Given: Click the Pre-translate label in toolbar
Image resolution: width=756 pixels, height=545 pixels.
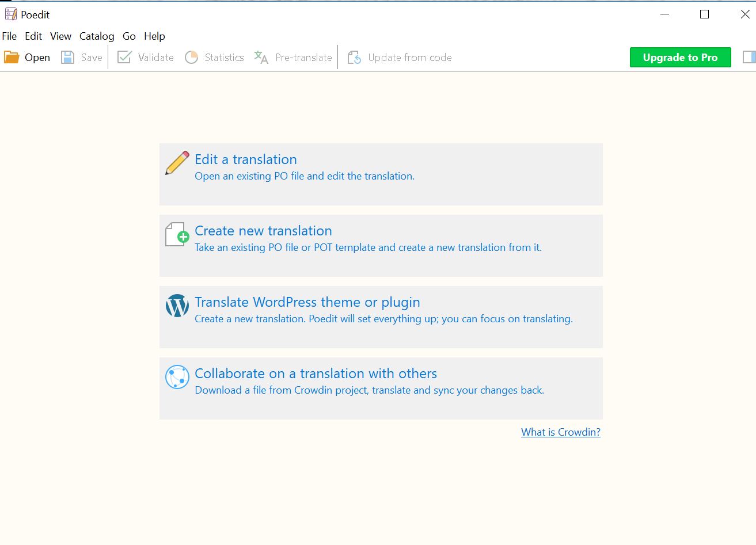Looking at the screenshot, I should coord(304,58).
